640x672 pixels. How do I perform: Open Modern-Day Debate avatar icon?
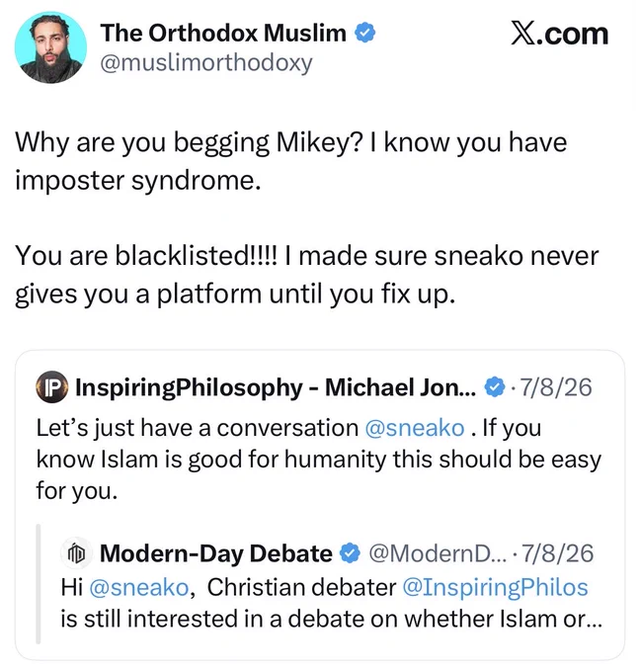[x=77, y=553]
